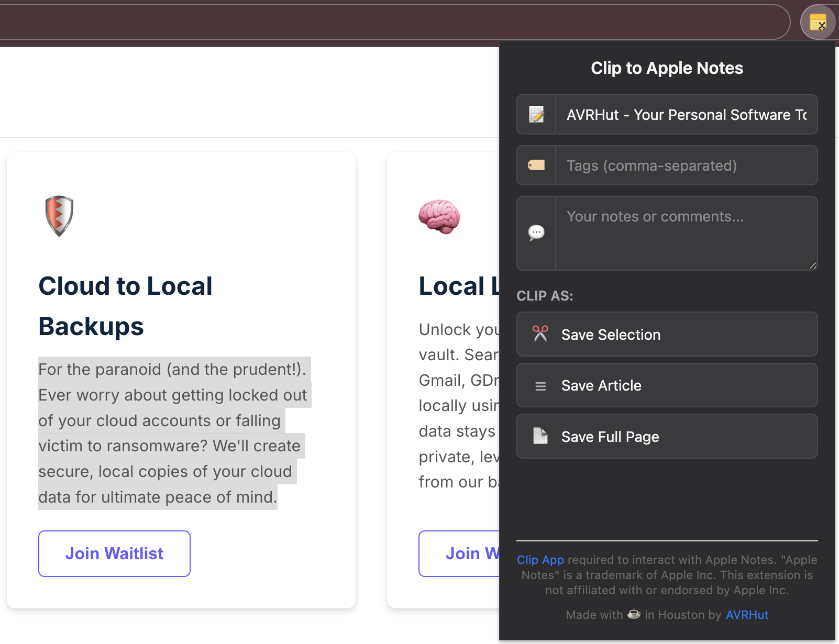Image resolution: width=839 pixels, height=644 pixels.
Task: Click the page icon on Save Full Page
Action: click(x=540, y=436)
